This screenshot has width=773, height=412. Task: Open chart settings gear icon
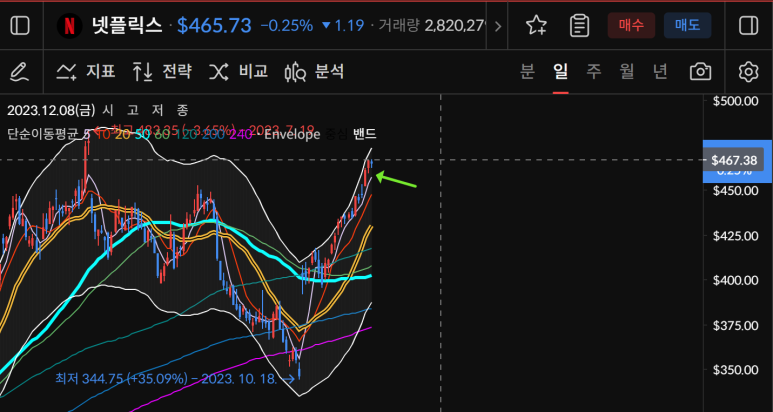point(748,72)
